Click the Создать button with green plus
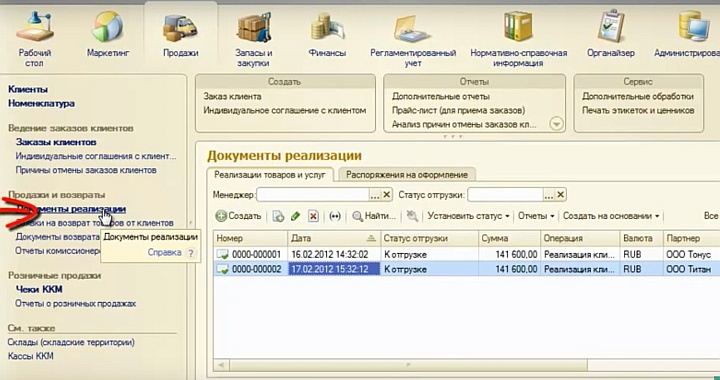The width and height of the screenshot is (720, 380). pyautogui.click(x=238, y=216)
